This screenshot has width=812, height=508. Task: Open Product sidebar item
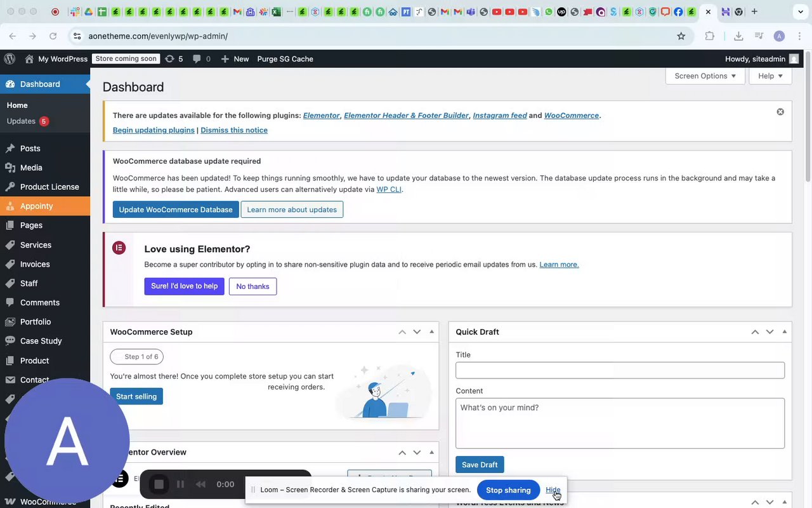[x=45, y=360]
